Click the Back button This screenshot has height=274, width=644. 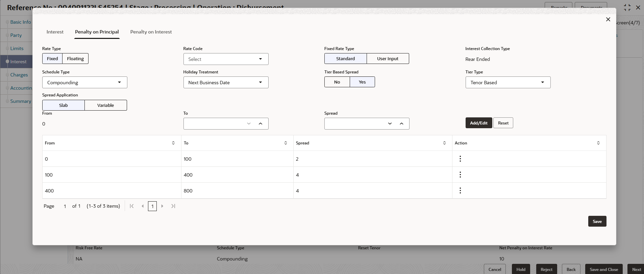[x=571, y=269]
